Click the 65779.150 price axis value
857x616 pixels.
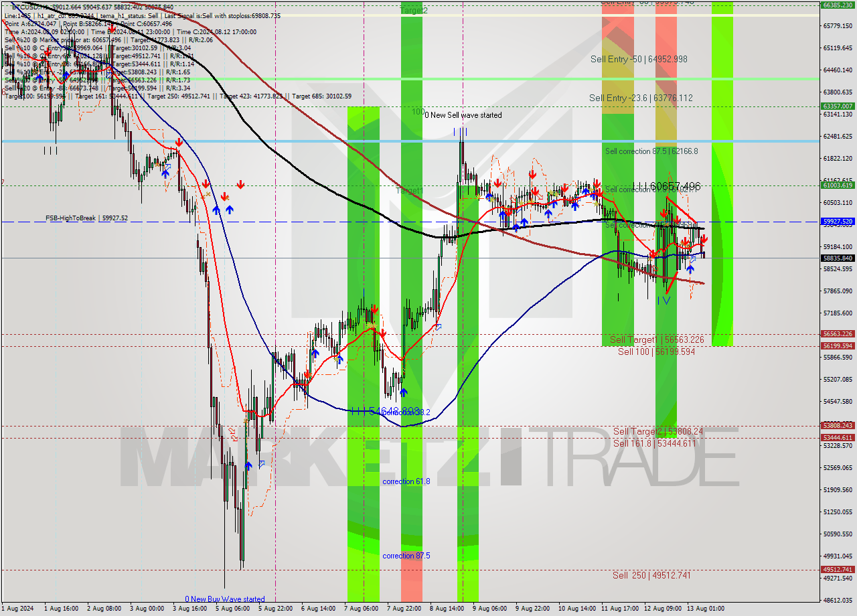(837, 25)
